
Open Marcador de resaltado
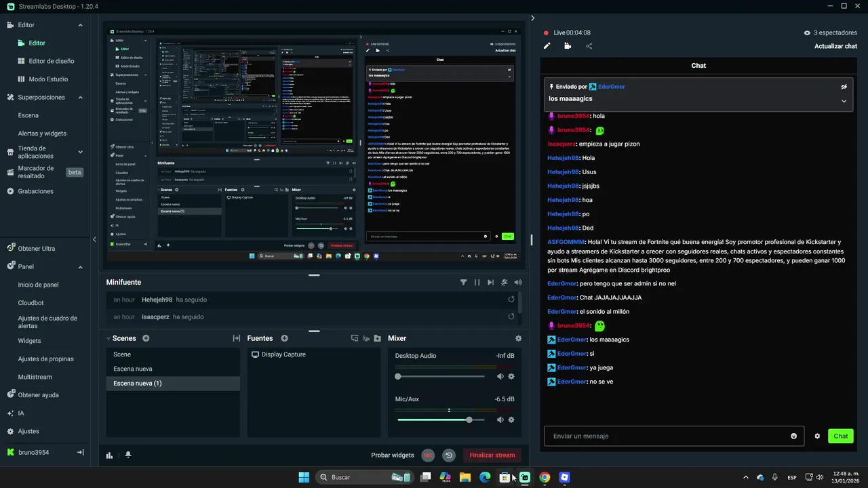point(36,172)
